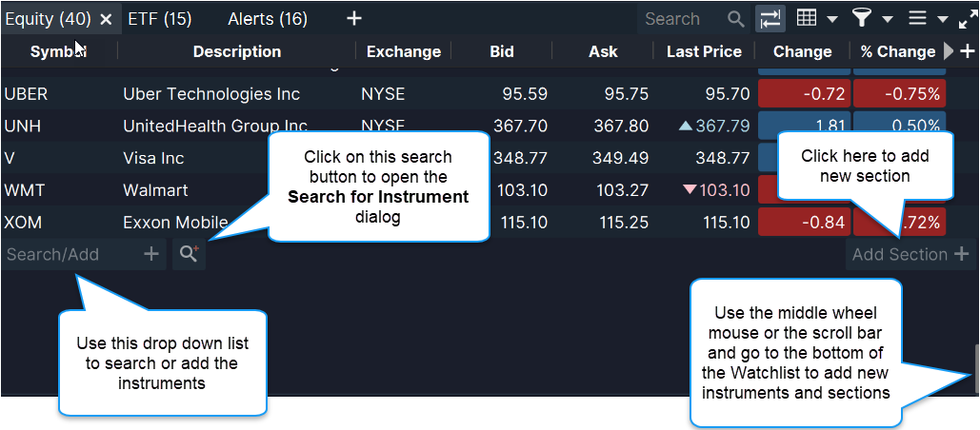Click the search magnifier icon in the toolbar
The height and width of the screenshot is (430, 980).
coord(736,19)
